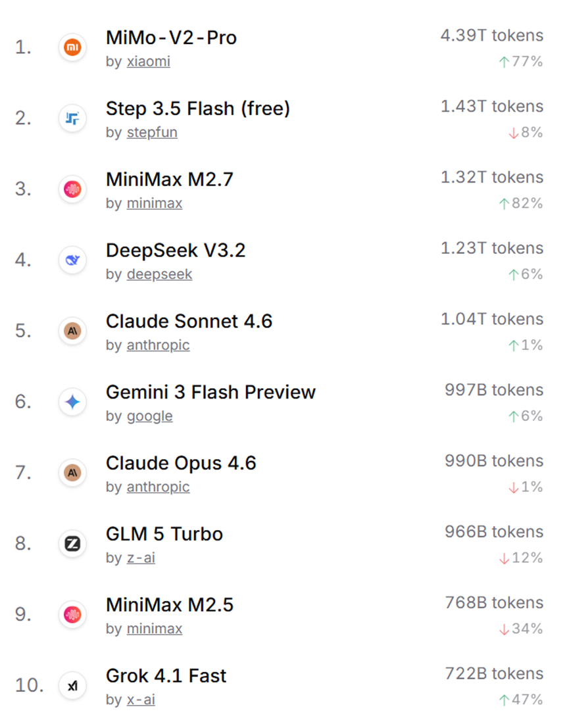Click the Z-AI logo icon

pos(72,544)
